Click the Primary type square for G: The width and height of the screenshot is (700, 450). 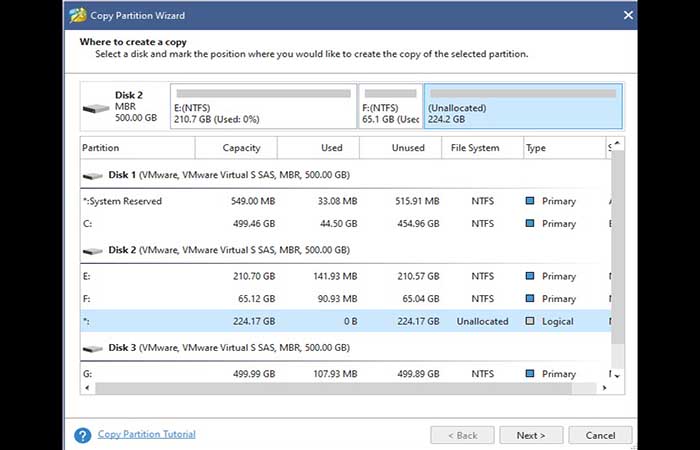pos(530,373)
